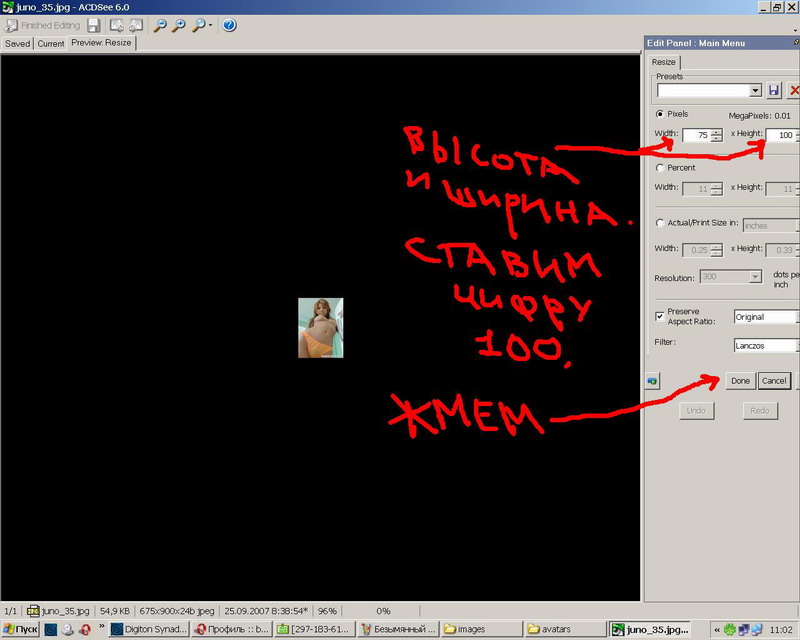Viewport: 800px width, 640px height.
Task: Switch to the Saved tab
Action: [18, 44]
